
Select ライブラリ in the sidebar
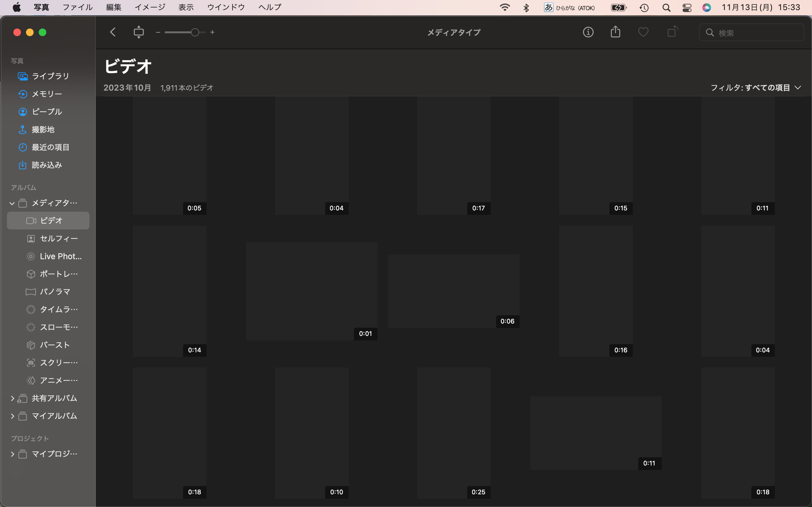50,76
